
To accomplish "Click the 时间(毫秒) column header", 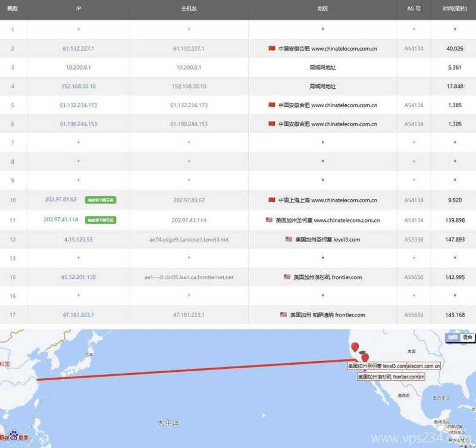I will (x=455, y=9).
